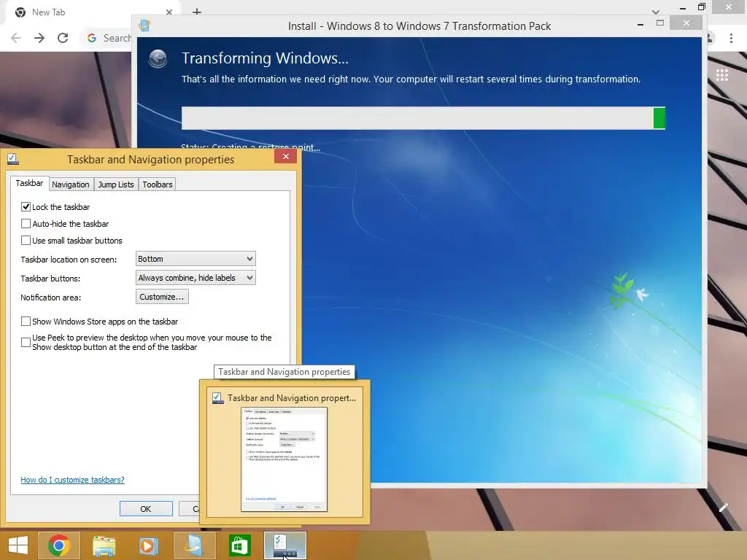The width and height of the screenshot is (747, 560).
Task: Open a new Chrome tab with the plus button
Action: pyautogui.click(x=197, y=12)
